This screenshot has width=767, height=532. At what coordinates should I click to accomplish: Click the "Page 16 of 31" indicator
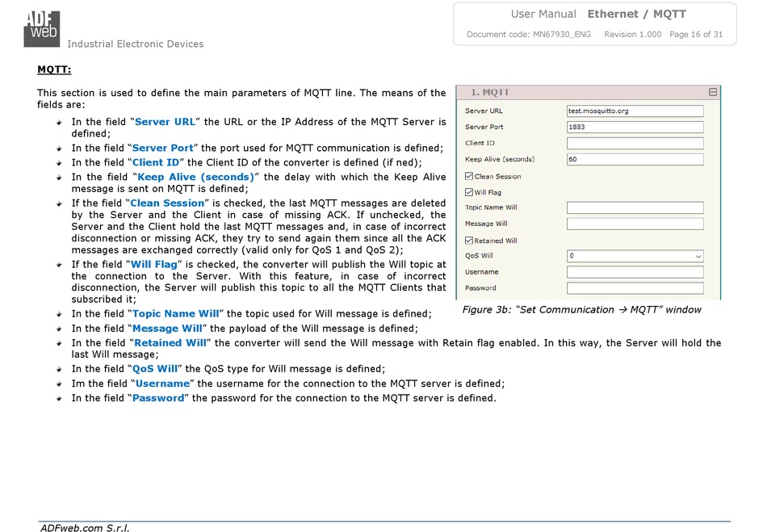click(x=696, y=34)
